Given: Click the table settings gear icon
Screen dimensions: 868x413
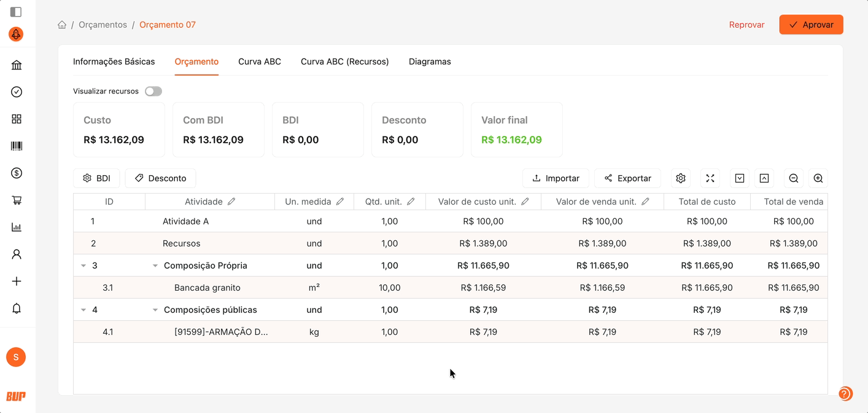Looking at the screenshot, I should (680, 178).
